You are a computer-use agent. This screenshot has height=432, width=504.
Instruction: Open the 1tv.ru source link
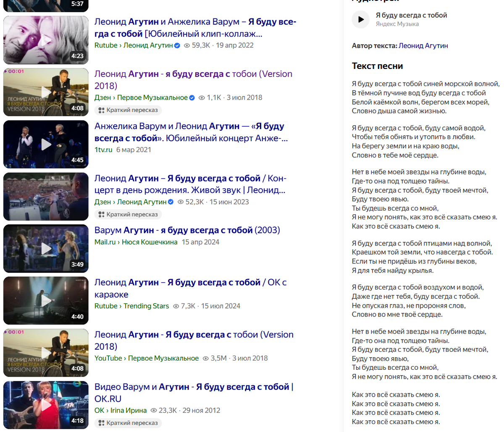(x=103, y=150)
